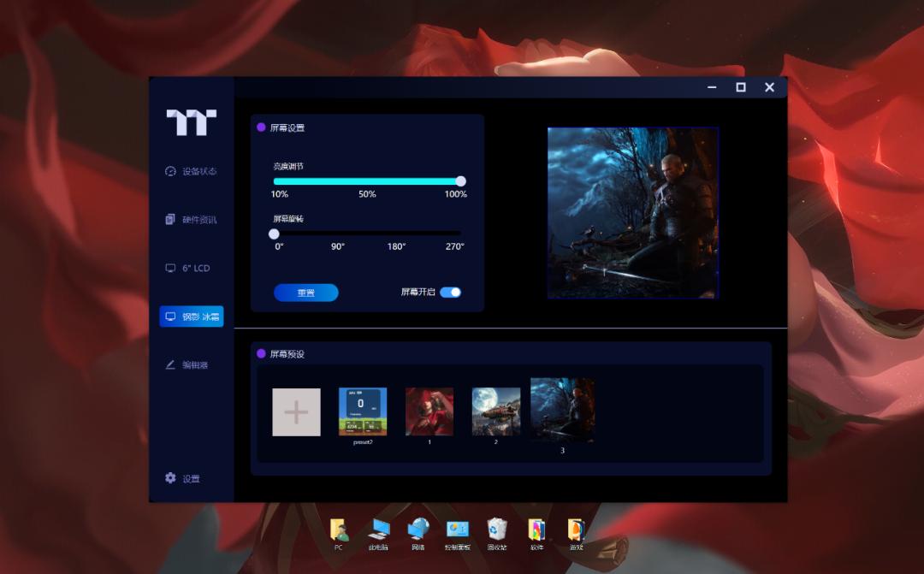Open the 软件 software folder icon
This screenshot has width=924, height=574.
click(536, 535)
